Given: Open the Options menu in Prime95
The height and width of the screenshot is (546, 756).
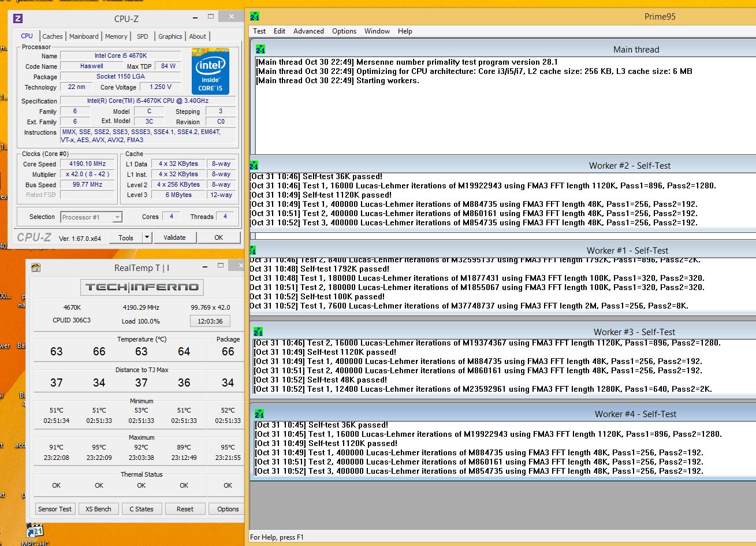Looking at the screenshot, I should (x=344, y=31).
